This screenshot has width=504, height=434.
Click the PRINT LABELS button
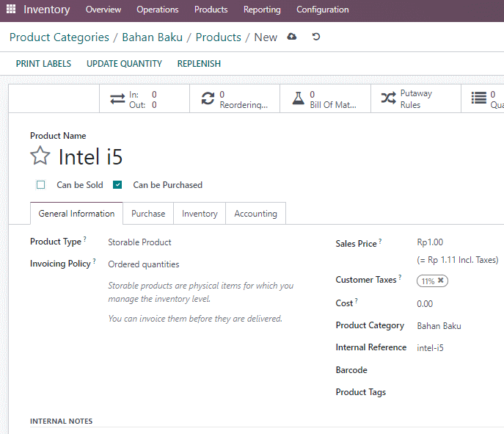[43, 64]
